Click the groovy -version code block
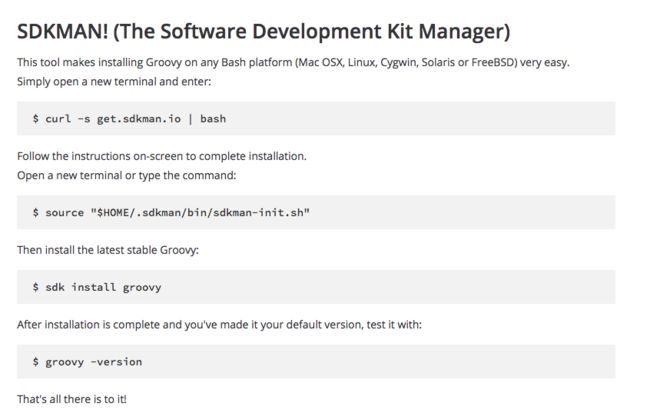 (x=316, y=362)
